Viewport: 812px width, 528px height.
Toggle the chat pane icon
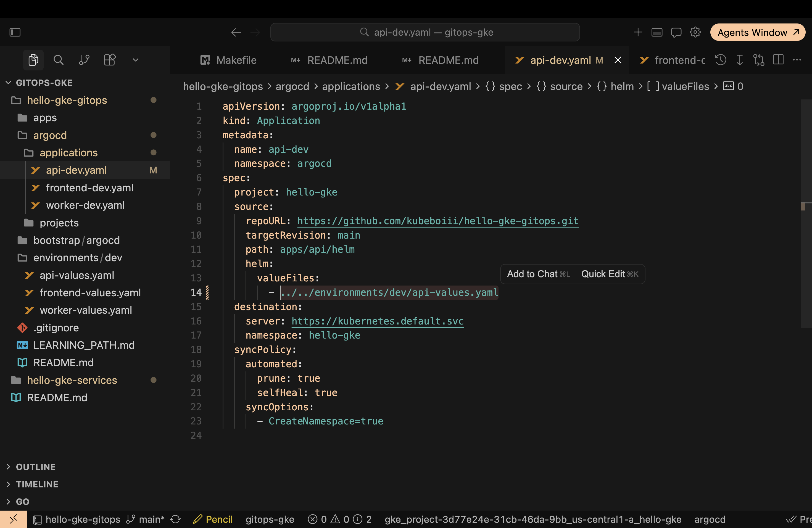676,32
